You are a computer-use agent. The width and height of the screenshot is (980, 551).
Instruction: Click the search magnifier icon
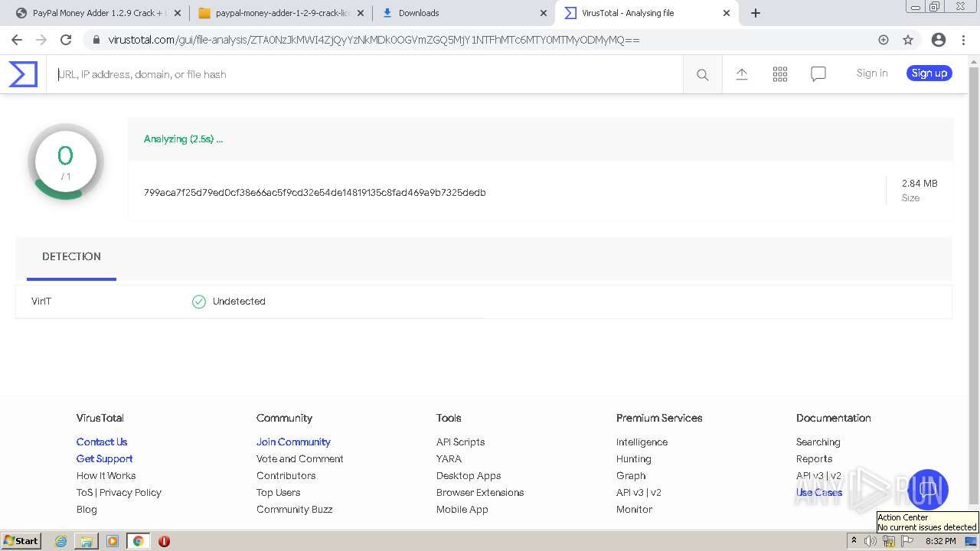coord(702,74)
